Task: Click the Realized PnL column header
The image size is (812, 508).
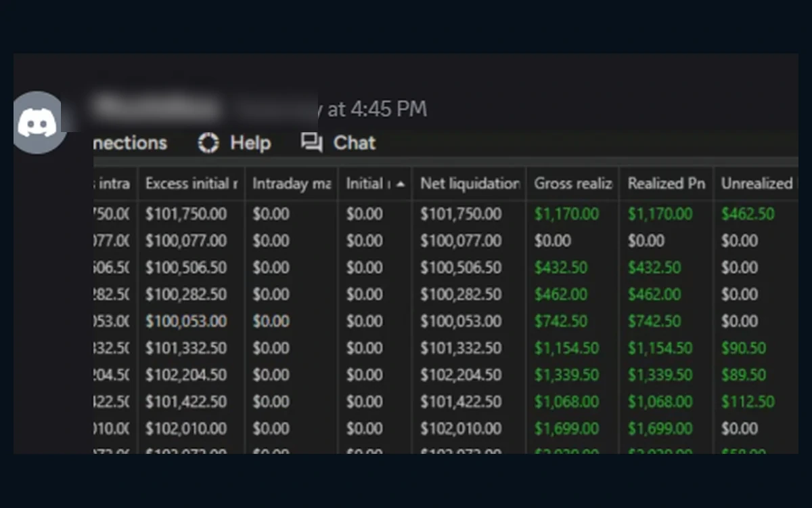Action: 666,184
